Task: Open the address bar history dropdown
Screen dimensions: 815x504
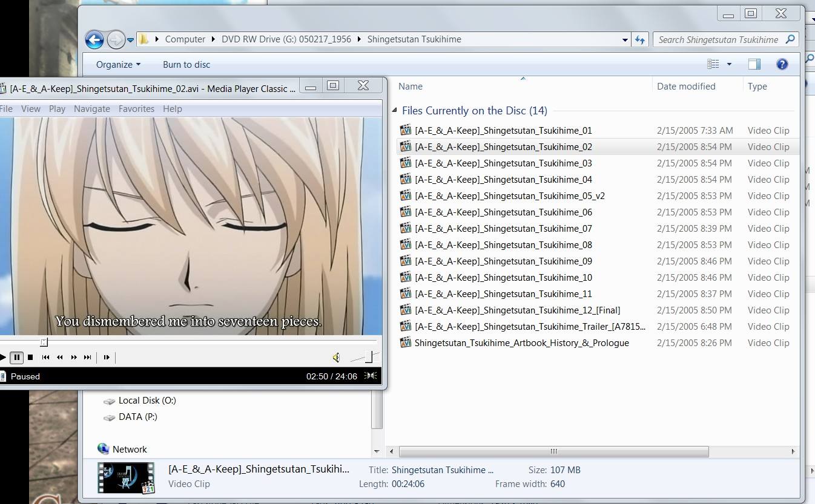Action: click(625, 40)
